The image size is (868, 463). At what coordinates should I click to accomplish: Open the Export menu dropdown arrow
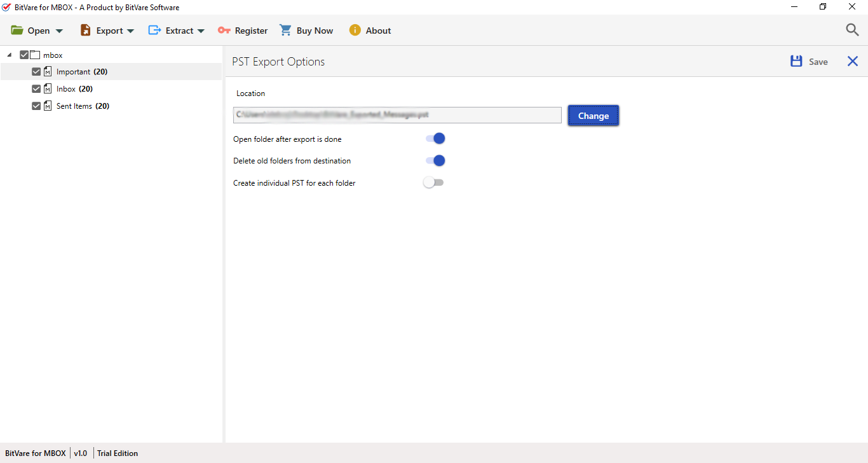(x=130, y=31)
